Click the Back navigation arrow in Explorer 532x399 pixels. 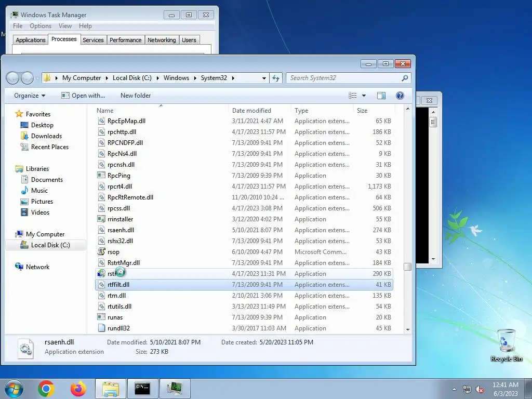pyautogui.click(x=13, y=78)
